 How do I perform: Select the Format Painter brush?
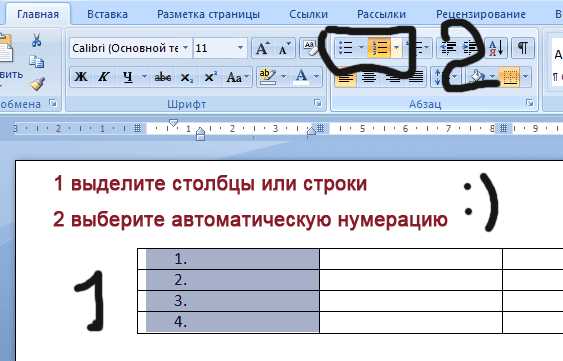pos(38,84)
